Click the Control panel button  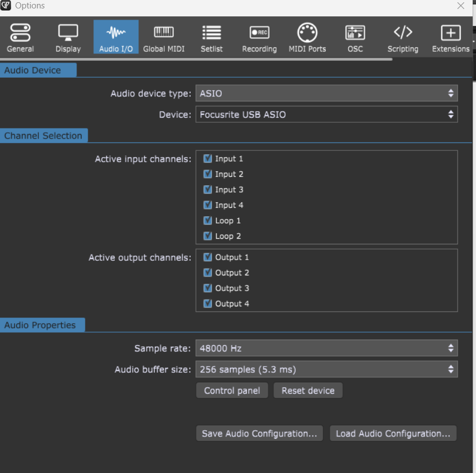(232, 391)
